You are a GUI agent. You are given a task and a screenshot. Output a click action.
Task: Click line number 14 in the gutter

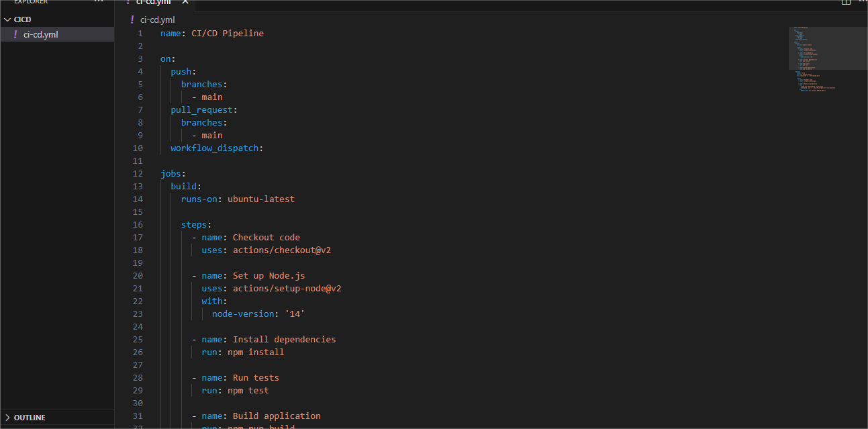[138, 199]
